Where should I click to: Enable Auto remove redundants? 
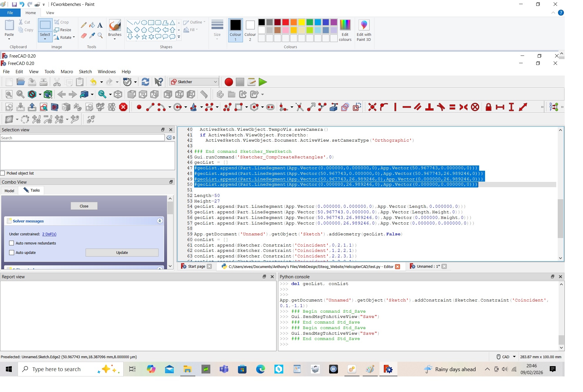(x=12, y=243)
